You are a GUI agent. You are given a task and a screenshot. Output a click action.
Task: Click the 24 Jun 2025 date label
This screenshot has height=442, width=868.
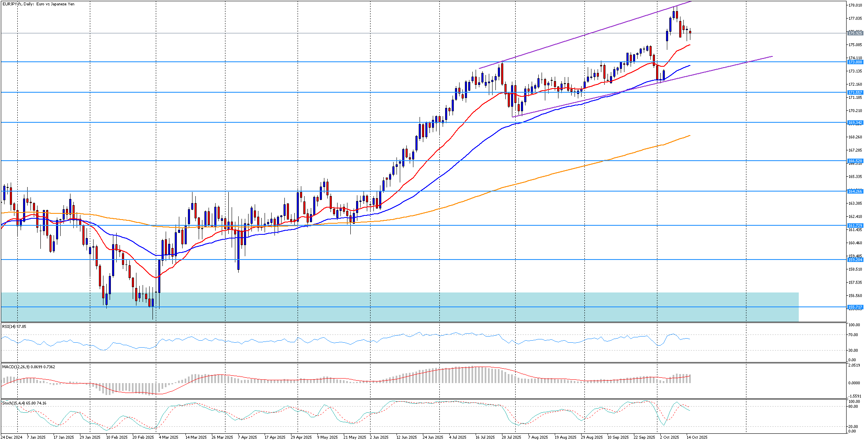tap(433, 437)
